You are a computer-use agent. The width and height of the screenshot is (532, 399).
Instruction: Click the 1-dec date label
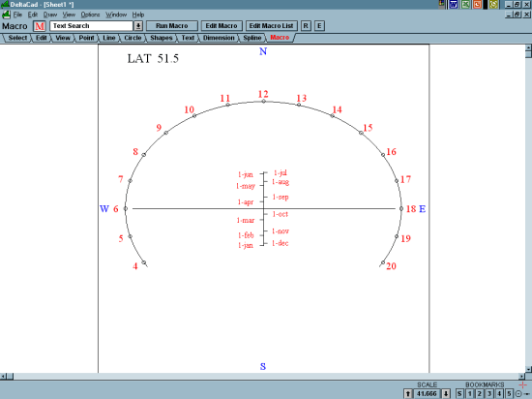pyautogui.click(x=281, y=243)
